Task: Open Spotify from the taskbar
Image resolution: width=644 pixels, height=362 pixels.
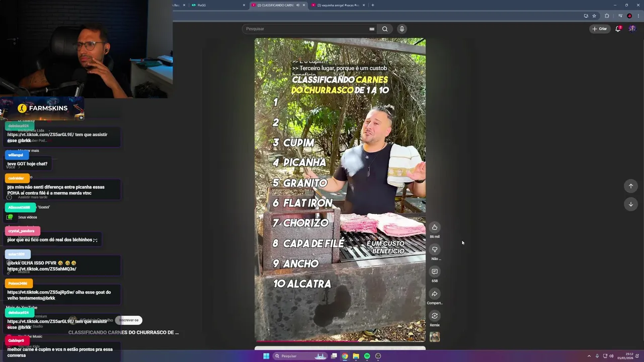Action: tap(367, 356)
